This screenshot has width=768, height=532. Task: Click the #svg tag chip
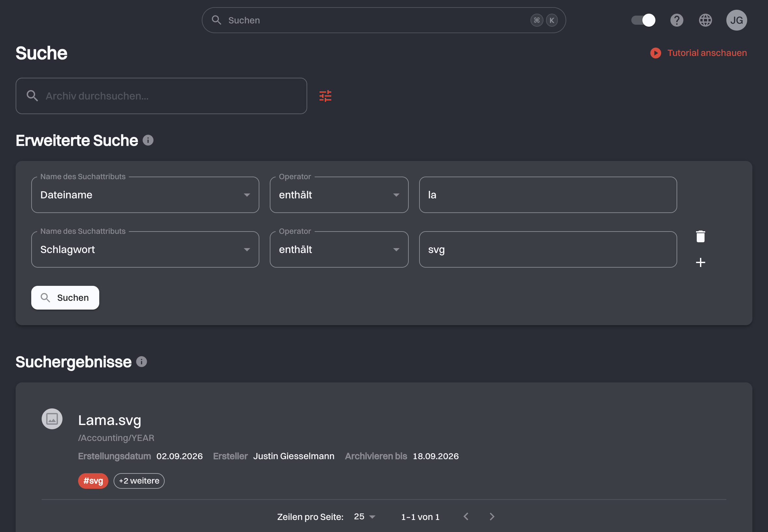tap(93, 481)
